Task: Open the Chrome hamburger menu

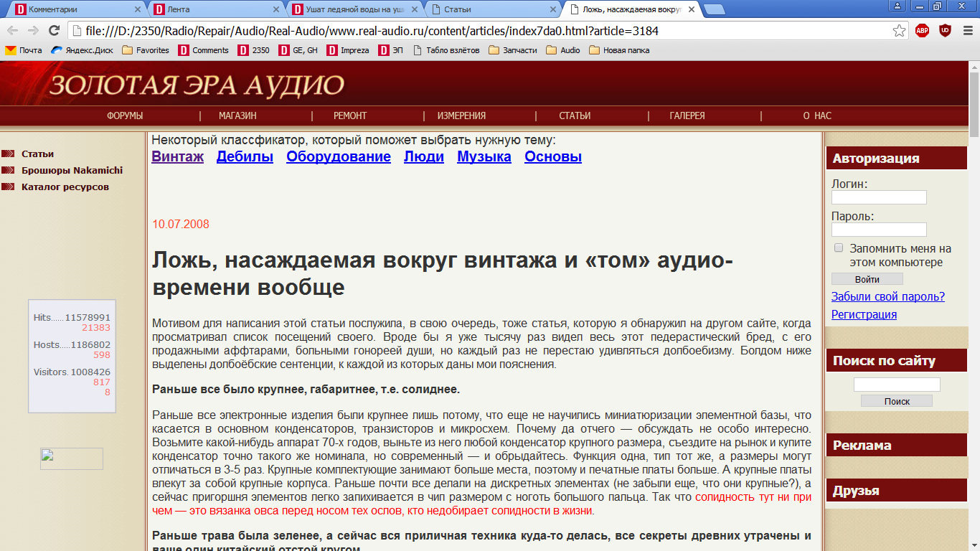Action: (x=967, y=31)
